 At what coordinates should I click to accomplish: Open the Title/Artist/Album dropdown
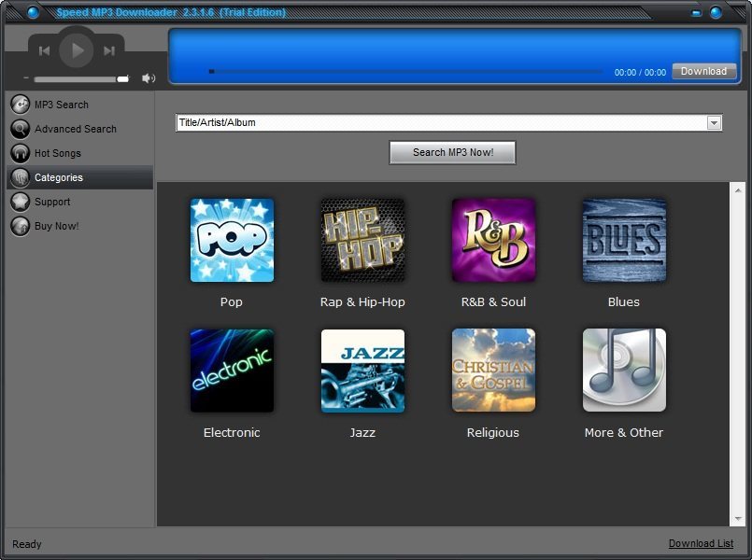coord(713,122)
